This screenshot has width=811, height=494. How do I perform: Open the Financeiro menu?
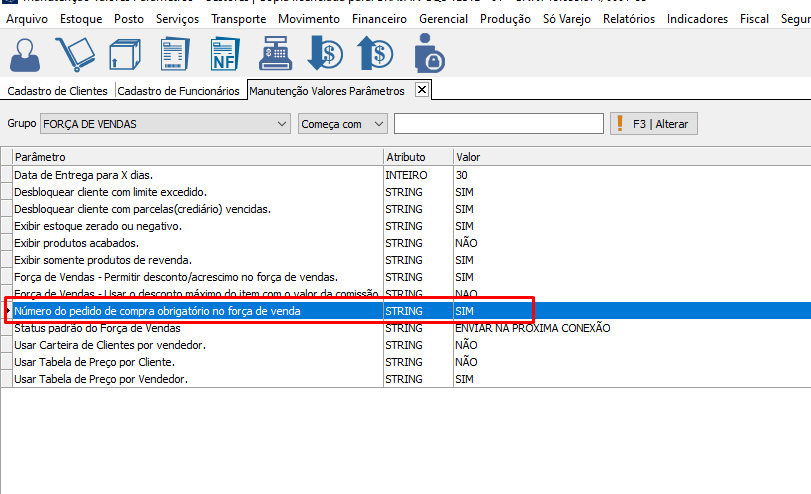coord(380,19)
